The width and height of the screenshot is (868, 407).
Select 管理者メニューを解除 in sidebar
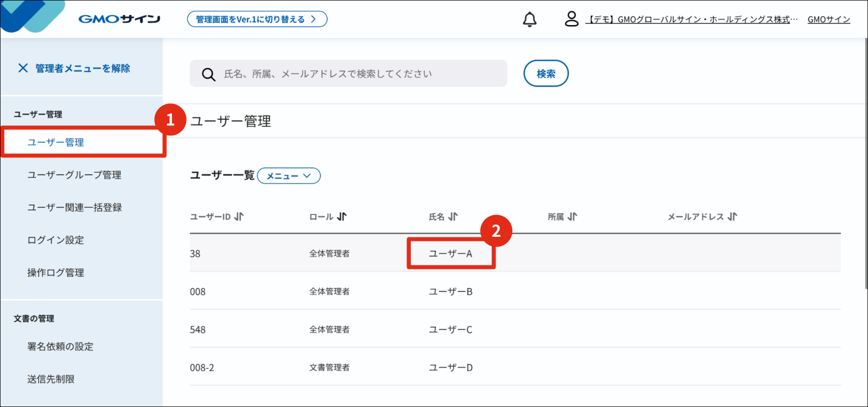[82, 68]
